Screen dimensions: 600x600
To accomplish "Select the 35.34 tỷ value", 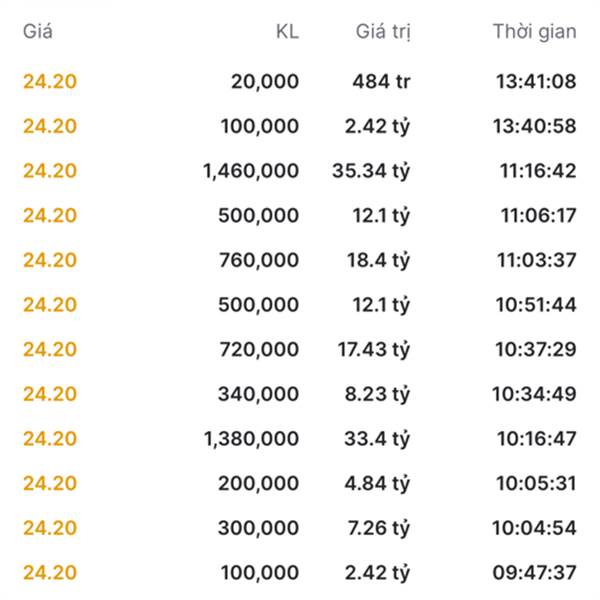I will (371, 171).
